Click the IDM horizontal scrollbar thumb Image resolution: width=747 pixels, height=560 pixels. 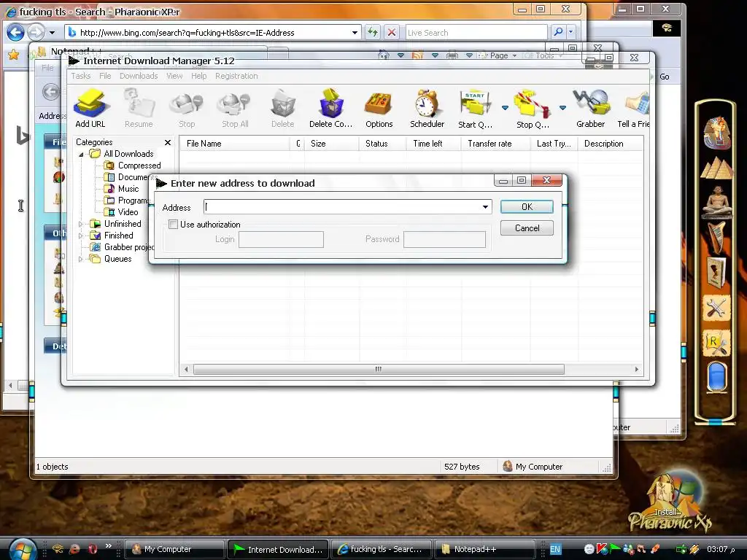tap(379, 369)
